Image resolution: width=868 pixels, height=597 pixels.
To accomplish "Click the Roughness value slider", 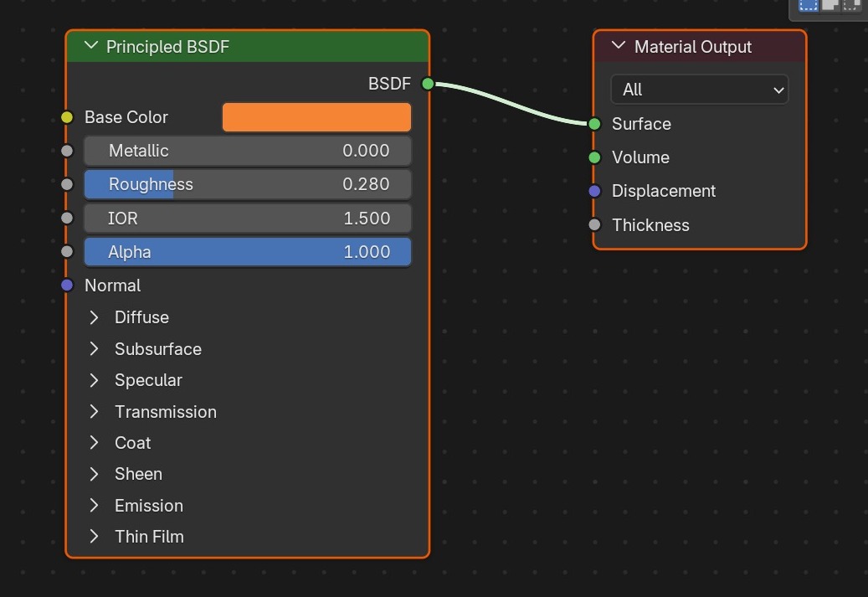I will [248, 184].
